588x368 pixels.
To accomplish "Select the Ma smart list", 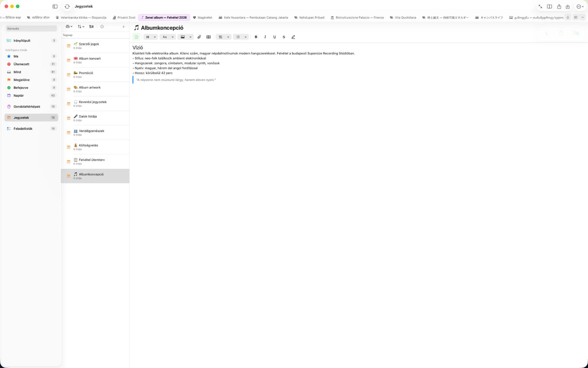I will click(31, 56).
